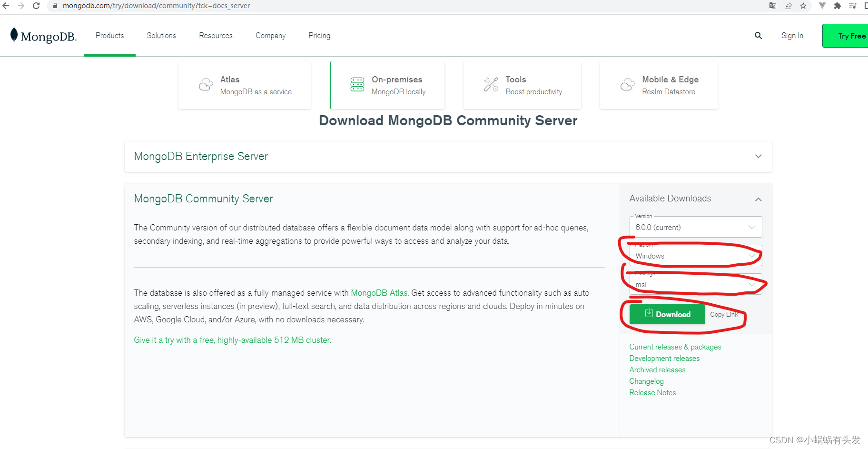Click the V-shaped extension icon in browser toolbar
Image resolution: width=868 pixels, height=449 pixels.
[822, 6]
